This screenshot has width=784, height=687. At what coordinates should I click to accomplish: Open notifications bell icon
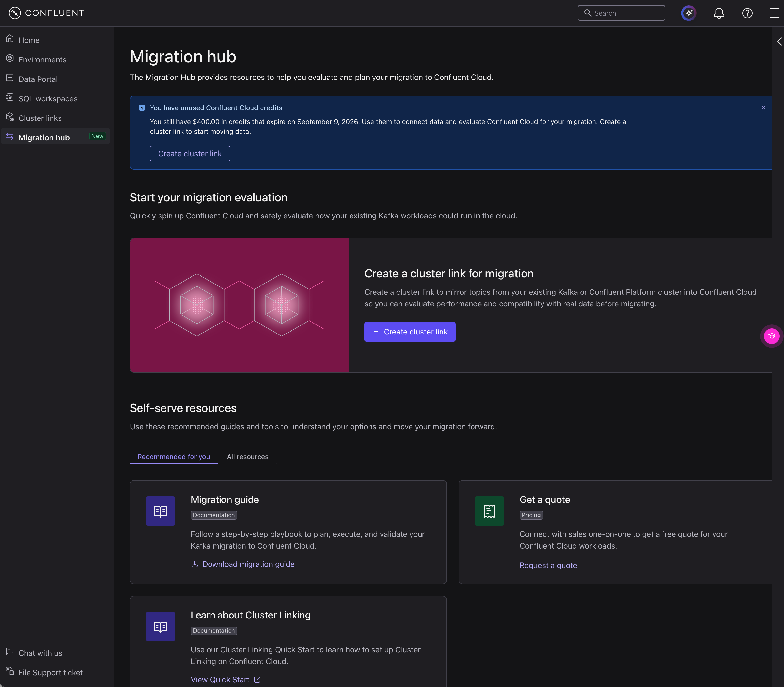(x=719, y=13)
